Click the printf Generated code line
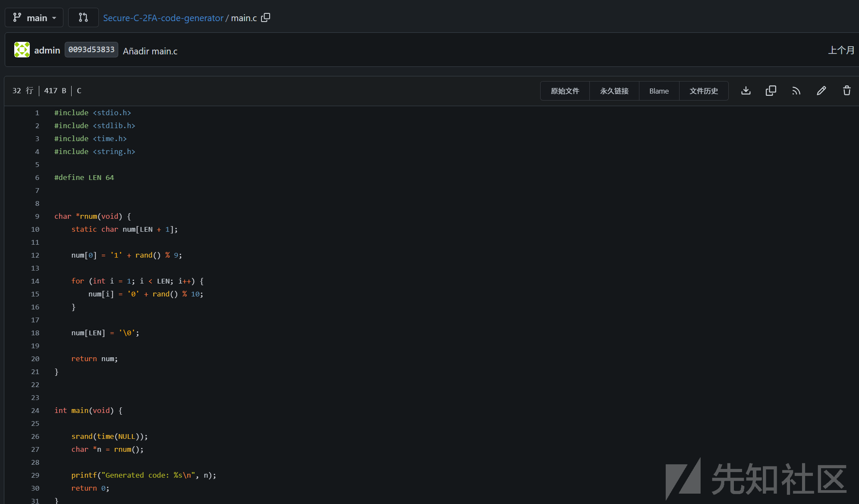 tap(144, 475)
